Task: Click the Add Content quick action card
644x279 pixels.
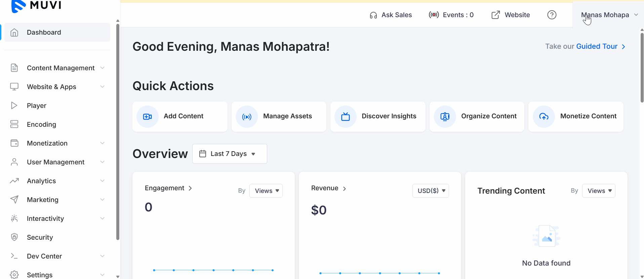Action: [x=180, y=117]
